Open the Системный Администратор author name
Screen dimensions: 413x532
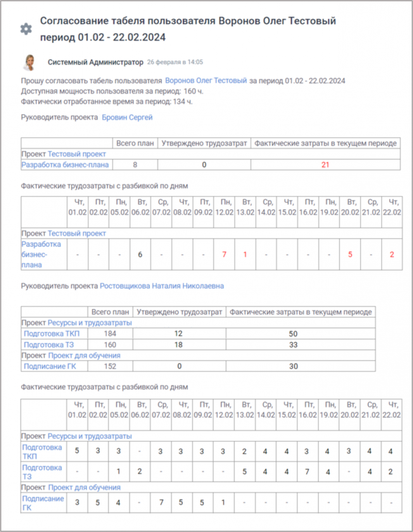coord(96,62)
